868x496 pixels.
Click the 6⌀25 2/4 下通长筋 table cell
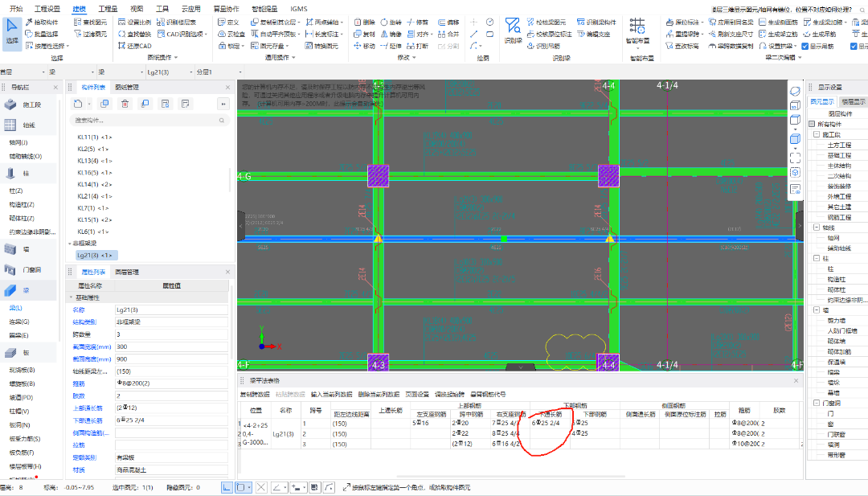551,424
